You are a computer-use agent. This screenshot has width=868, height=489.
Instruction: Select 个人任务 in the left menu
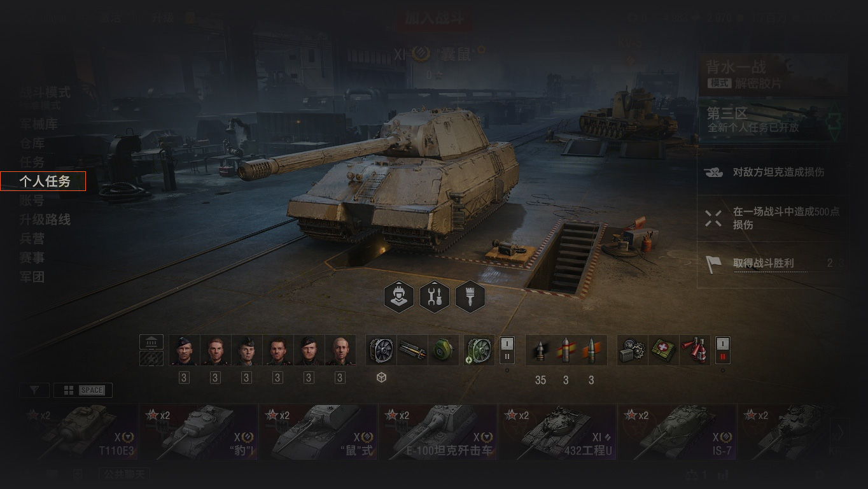[43, 181]
